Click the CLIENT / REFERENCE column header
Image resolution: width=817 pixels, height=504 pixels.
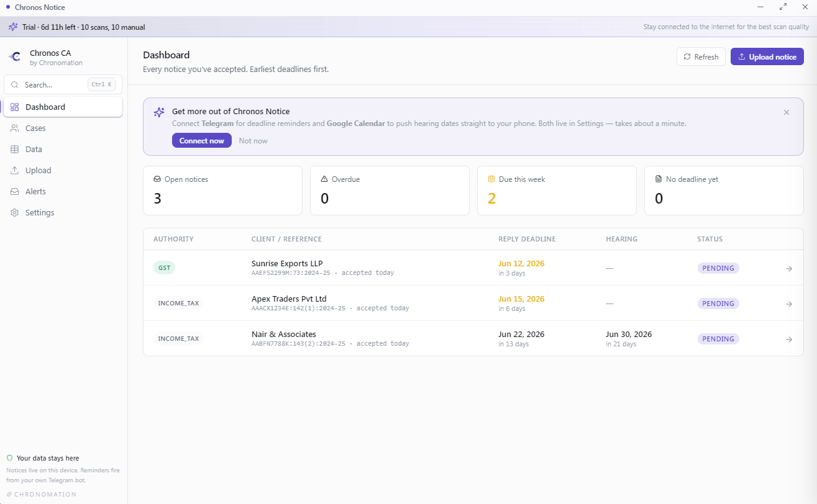point(286,239)
